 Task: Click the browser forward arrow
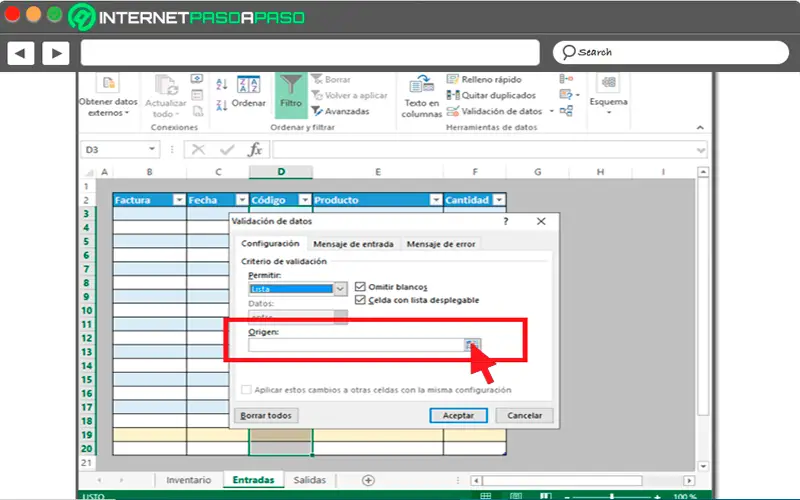pos(56,53)
